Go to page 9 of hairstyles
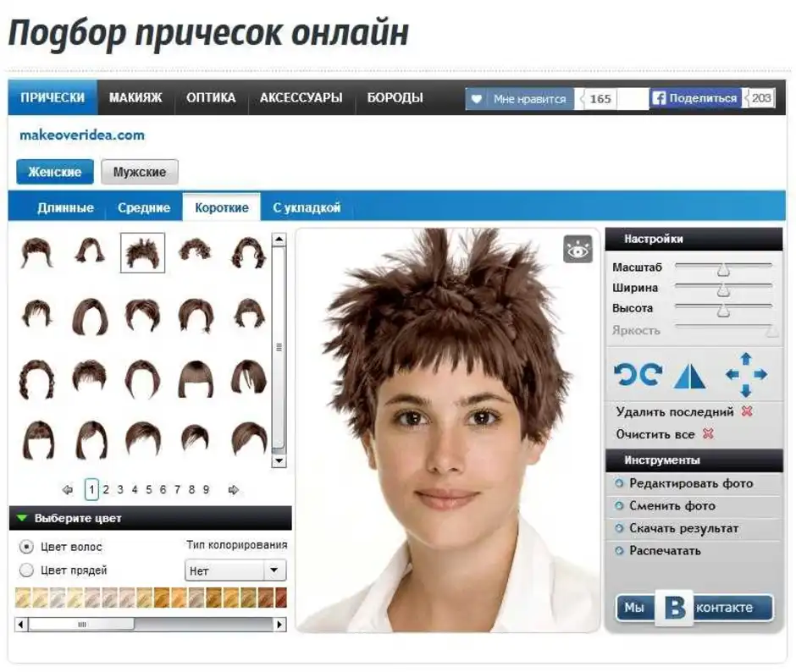 (x=206, y=490)
